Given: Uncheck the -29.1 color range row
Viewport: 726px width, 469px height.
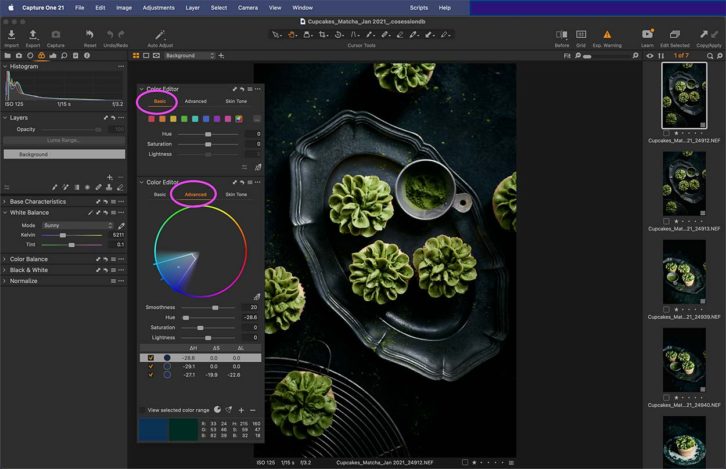Looking at the screenshot, I should coord(150,366).
